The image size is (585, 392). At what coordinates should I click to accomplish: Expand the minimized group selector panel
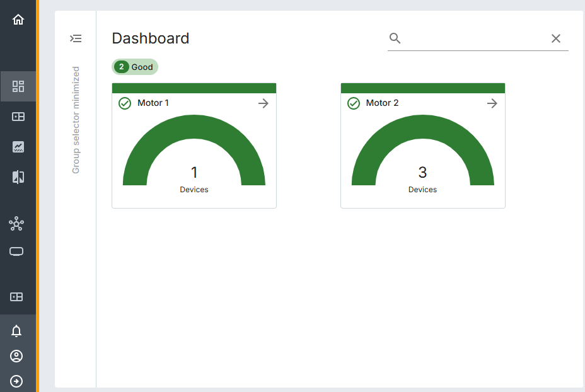coord(76,38)
